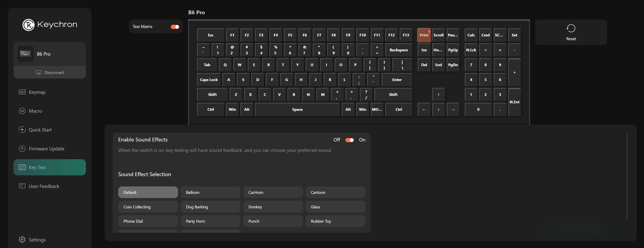Click the Quick Start lightning icon
644x248 pixels.
click(22, 130)
